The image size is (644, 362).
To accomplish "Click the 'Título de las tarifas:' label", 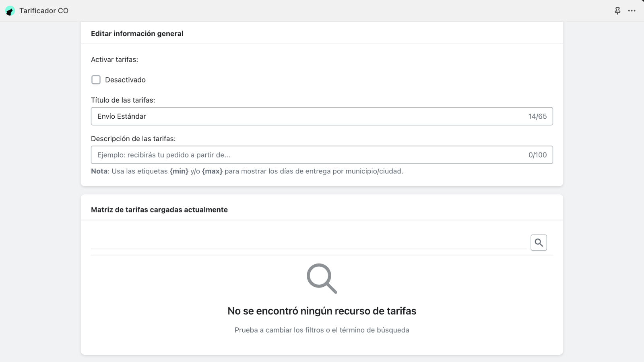I will (x=123, y=100).
